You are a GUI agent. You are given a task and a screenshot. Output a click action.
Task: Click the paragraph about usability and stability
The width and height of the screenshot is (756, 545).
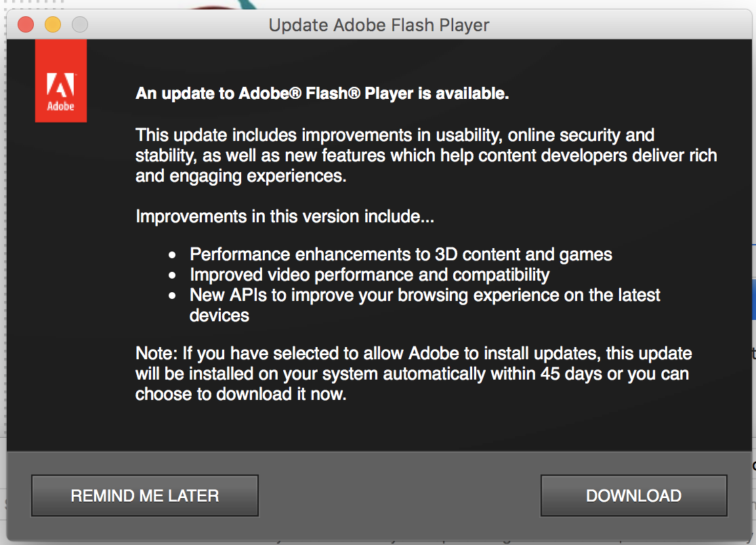[x=425, y=156]
